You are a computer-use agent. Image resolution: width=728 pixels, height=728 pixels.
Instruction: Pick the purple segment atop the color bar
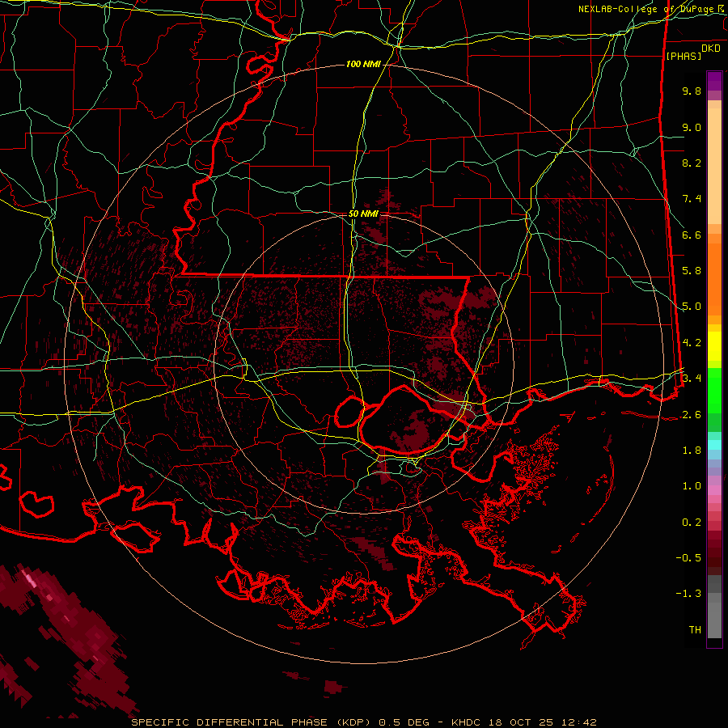click(x=714, y=81)
